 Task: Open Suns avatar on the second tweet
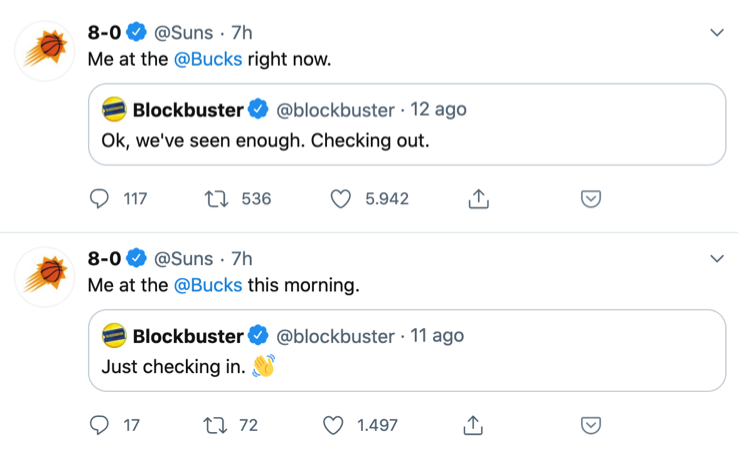[x=45, y=277]
